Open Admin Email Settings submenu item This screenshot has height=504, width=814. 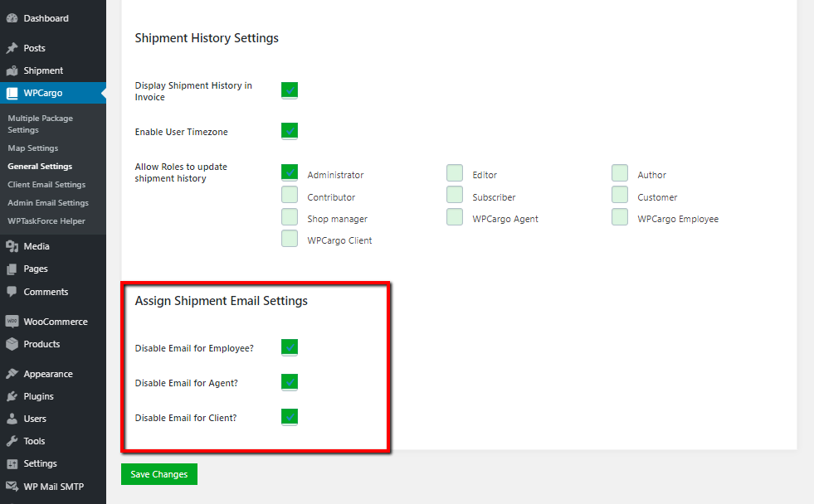(x=48, y=203)
